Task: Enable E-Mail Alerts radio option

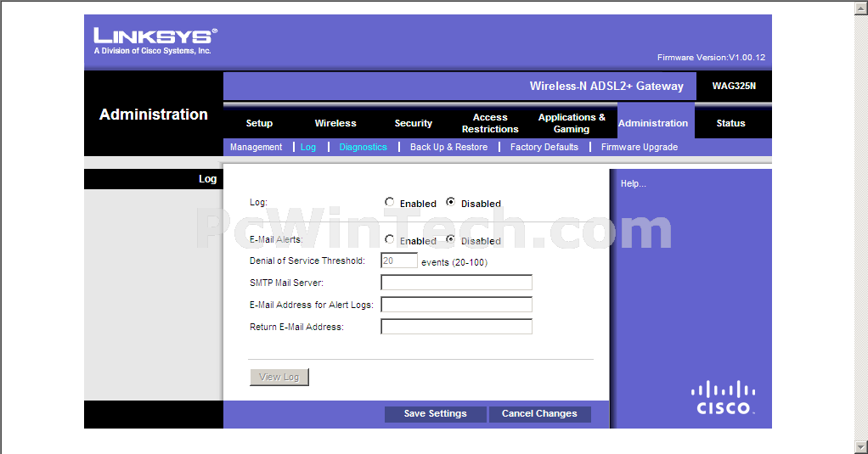Action: [x=390, y=239]
